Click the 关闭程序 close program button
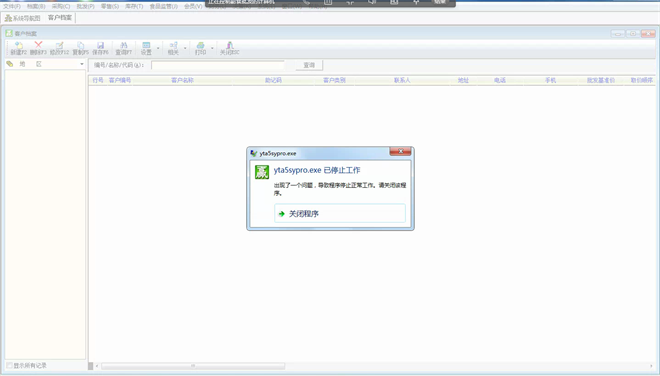The height and width of the screenshot is (376, 660). point(340,213)
